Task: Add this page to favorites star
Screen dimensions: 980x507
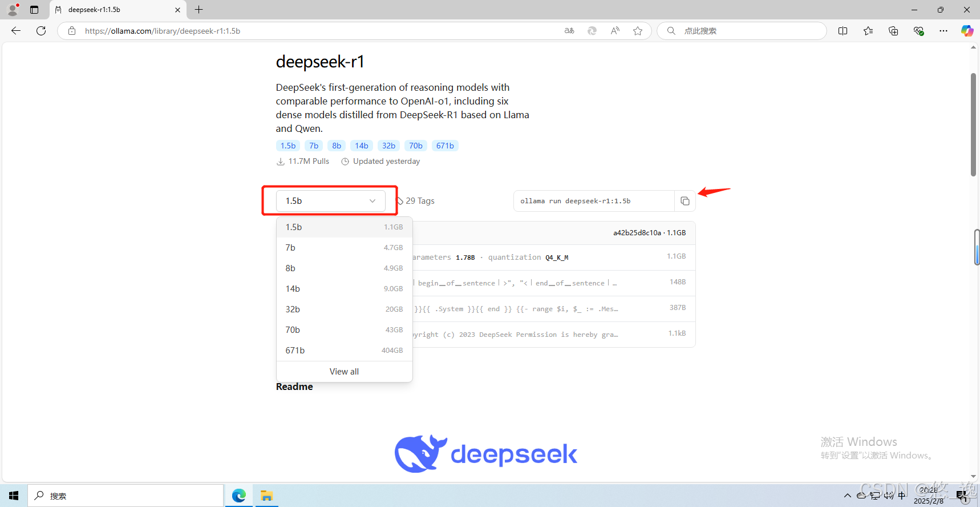Action: pos(638,31)
